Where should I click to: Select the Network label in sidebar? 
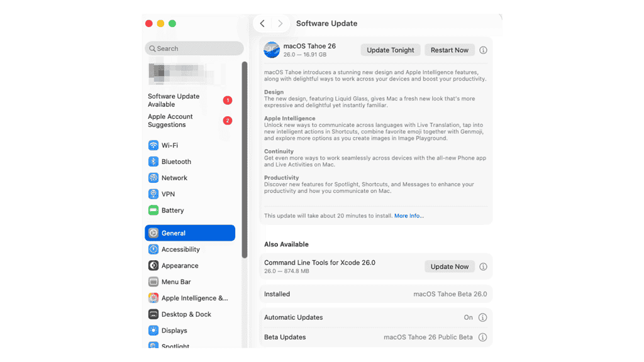click(x=174, y=178)
